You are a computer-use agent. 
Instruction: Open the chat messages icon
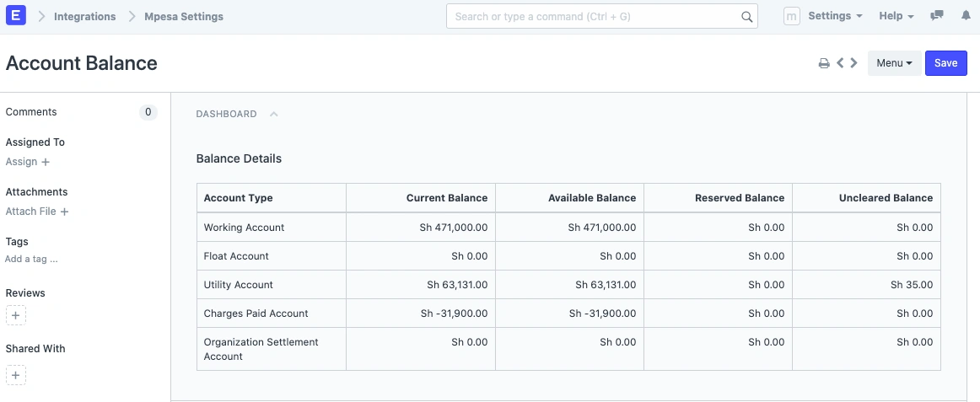(937, 16)
